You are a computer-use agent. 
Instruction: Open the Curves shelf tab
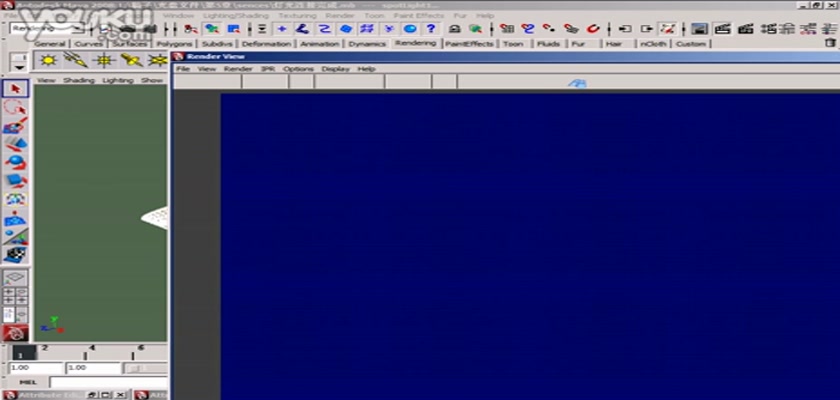pos(88,44)
